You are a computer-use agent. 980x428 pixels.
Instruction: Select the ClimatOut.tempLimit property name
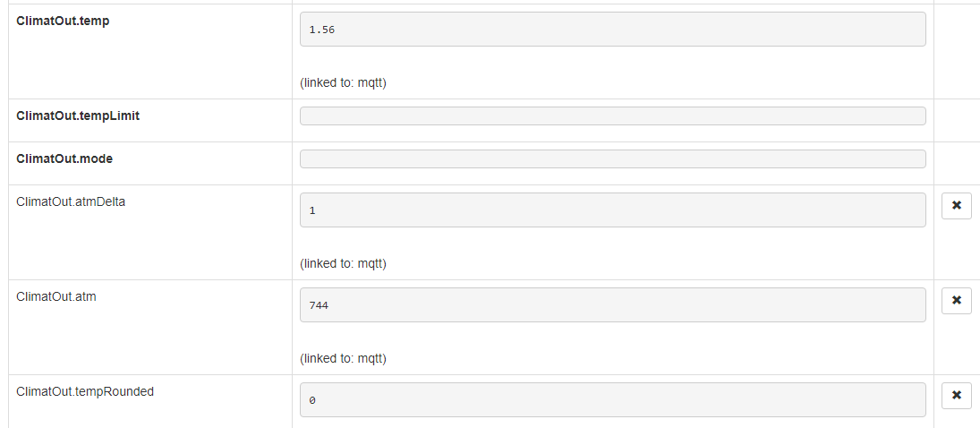point(78,116)
